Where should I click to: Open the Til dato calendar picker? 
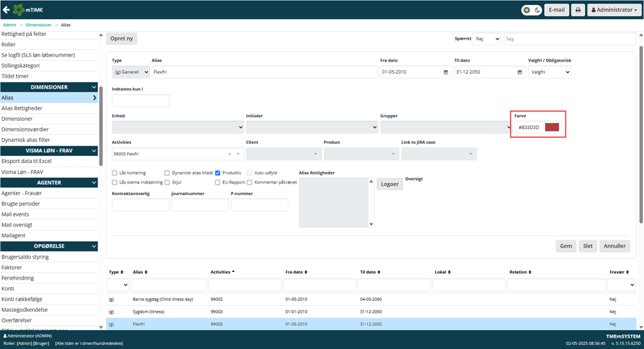point(518,72)
